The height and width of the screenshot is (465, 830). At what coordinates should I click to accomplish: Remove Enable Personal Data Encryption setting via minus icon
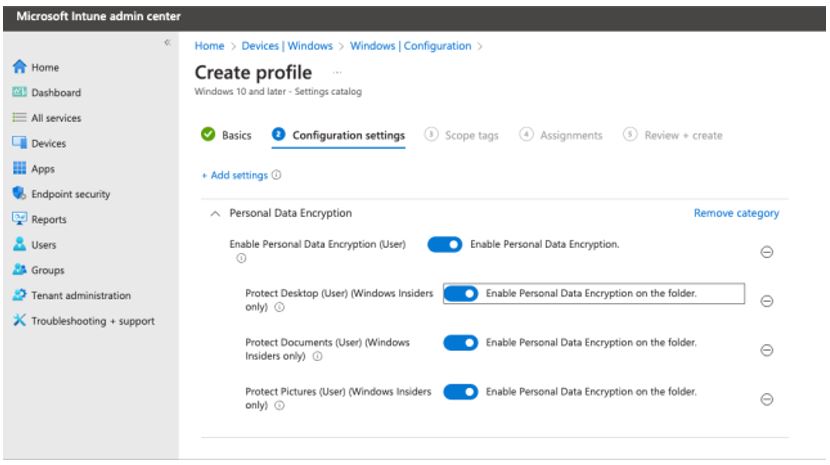coord(766,252)
